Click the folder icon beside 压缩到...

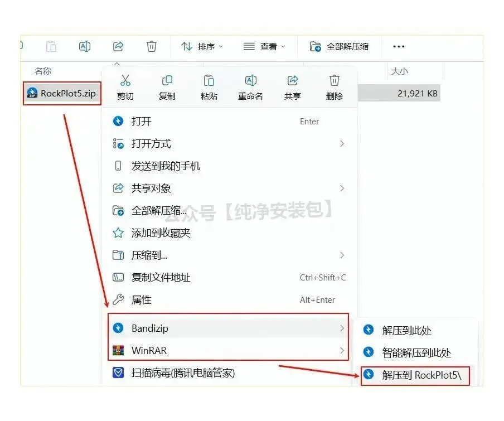[x=118, y=255]
